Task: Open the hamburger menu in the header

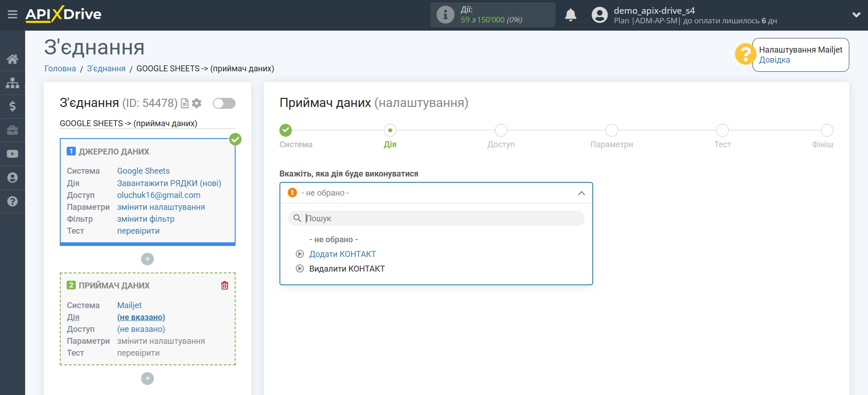Action: (12, 15)
